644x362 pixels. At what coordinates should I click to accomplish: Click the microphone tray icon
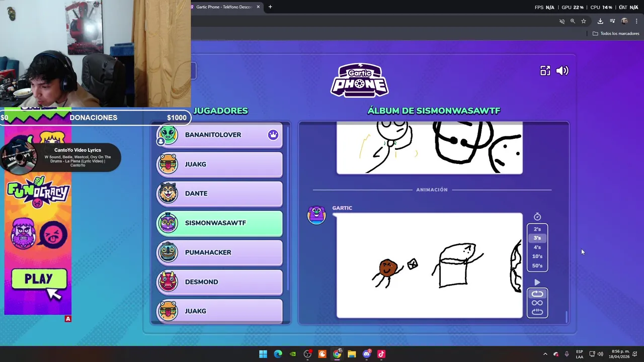(x=567, y=354)
